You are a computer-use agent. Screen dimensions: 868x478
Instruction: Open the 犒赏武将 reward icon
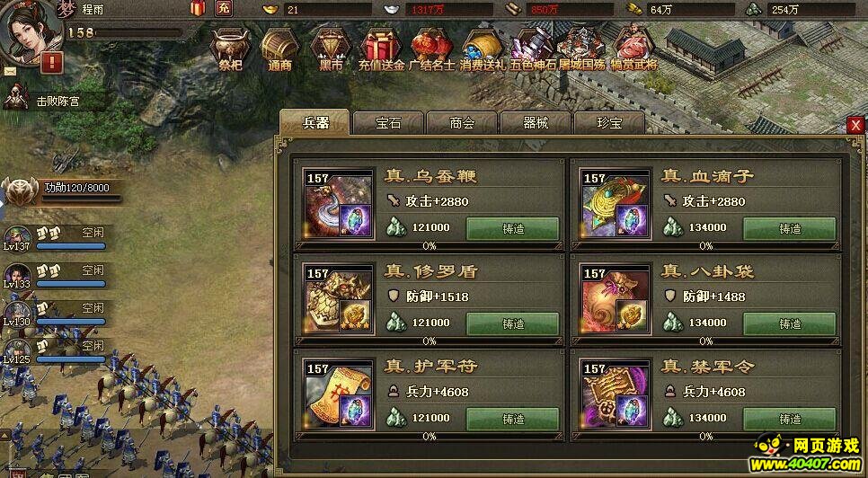pos(633,49)
